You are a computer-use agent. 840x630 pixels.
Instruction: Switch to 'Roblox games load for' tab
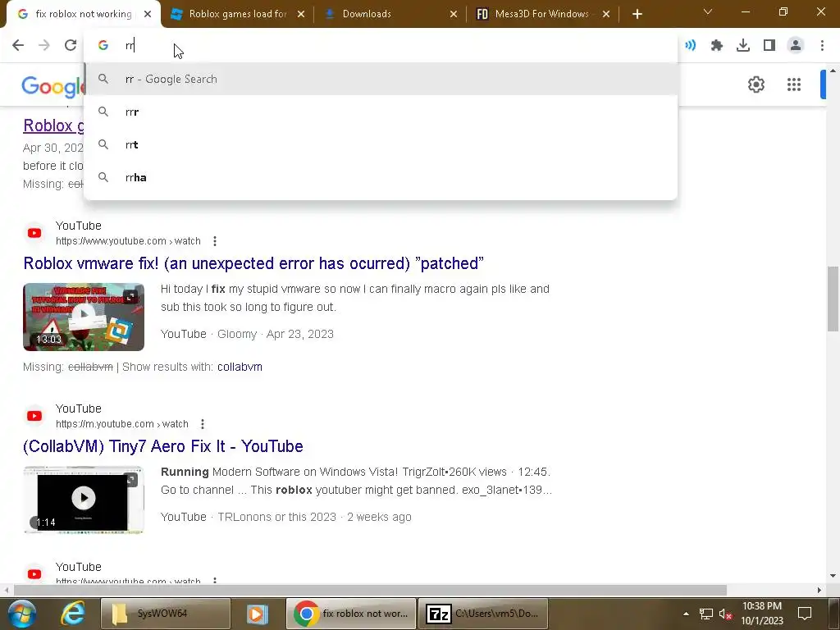point(238,14)
